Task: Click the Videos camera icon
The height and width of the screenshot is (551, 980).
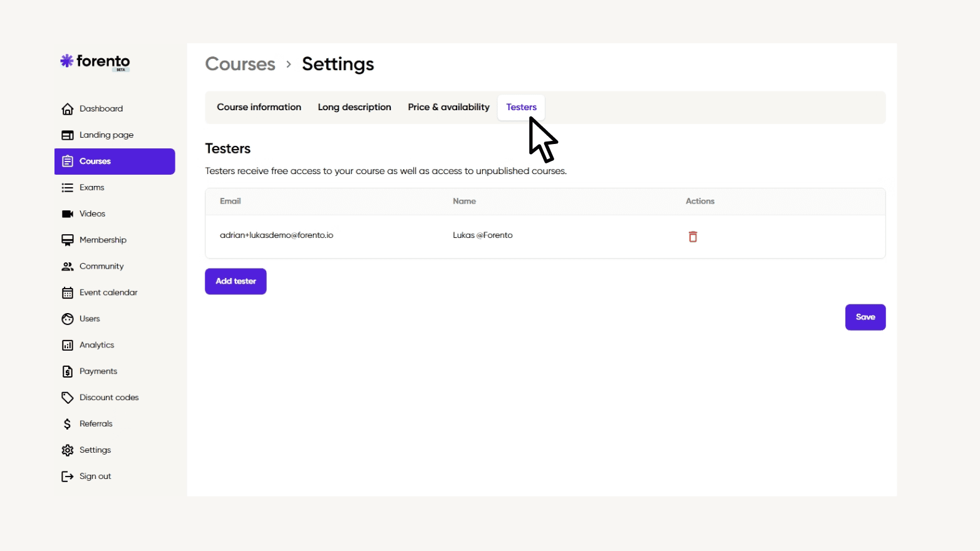Action: coord(68,214)
